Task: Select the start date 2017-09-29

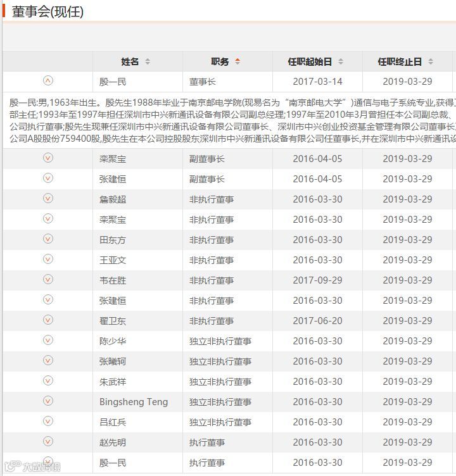Action: 317,280
